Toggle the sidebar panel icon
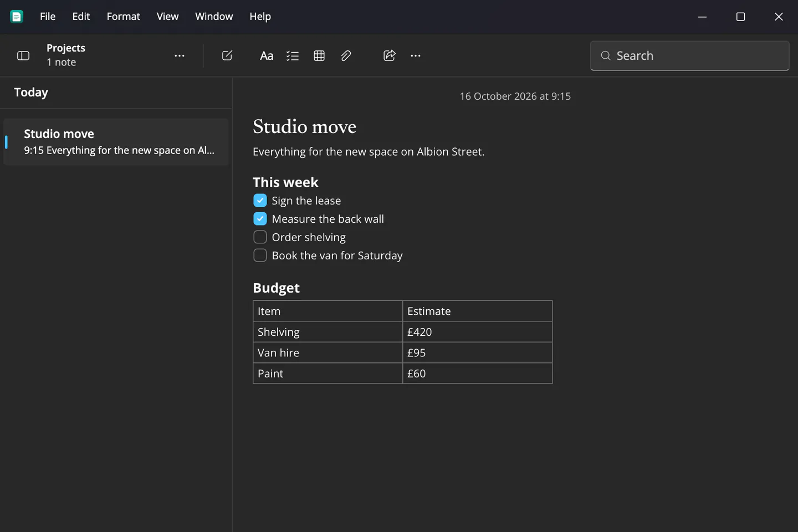The image size is (798, 532). pos(23,55)
